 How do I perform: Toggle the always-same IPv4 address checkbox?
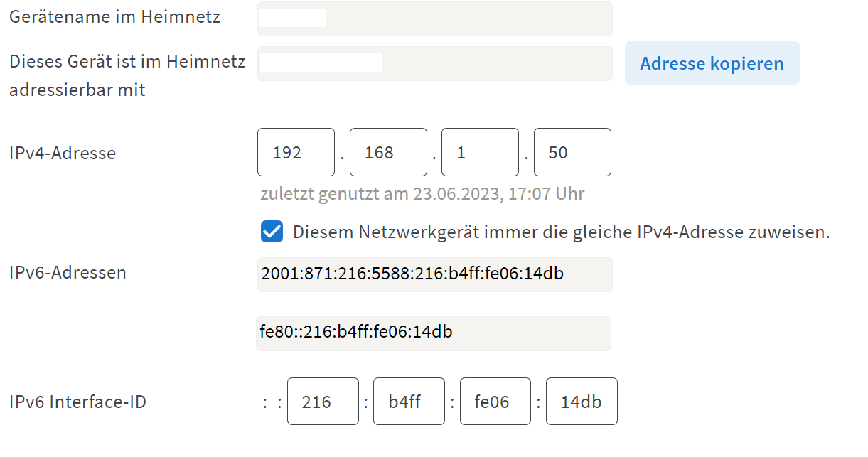coord(272,232)
